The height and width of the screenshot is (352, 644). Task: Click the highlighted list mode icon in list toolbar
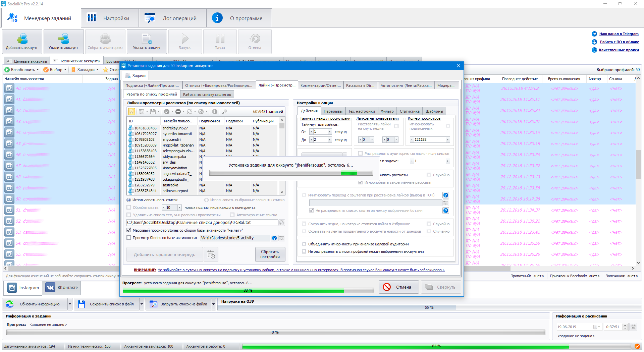coord(131,112)
